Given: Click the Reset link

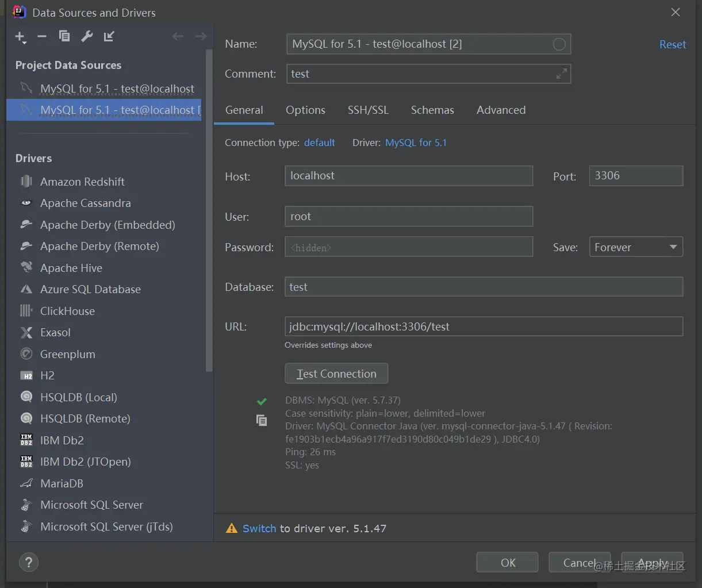Looking at the screenshot, I should point(673,44).
